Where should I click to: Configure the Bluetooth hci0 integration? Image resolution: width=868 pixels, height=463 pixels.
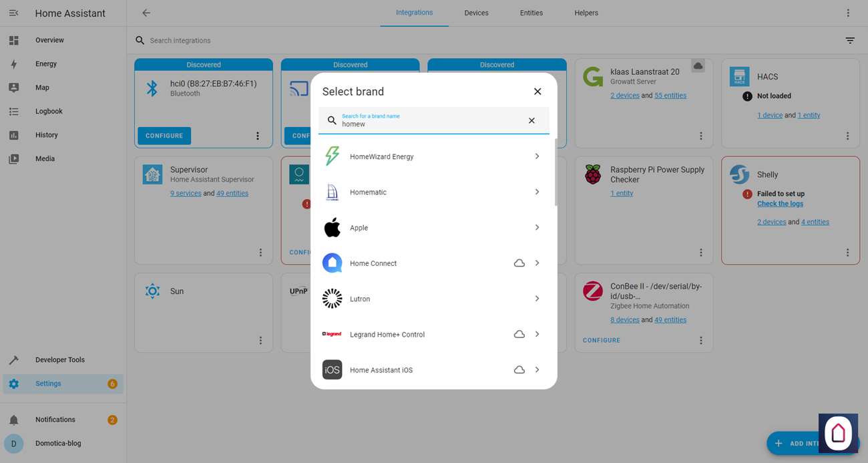(x=164, y=136)
